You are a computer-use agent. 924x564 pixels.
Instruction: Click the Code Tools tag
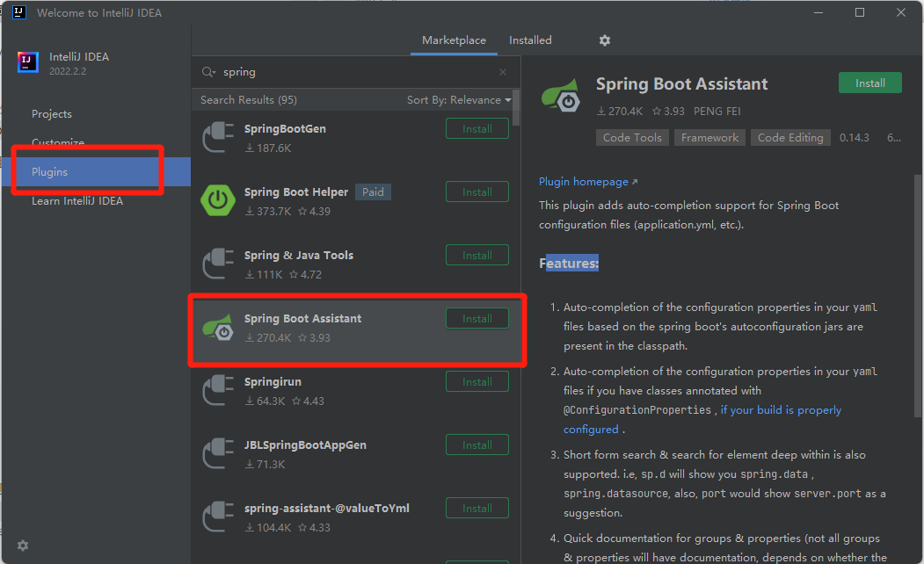pyautogui.click(x=632, y=138)
